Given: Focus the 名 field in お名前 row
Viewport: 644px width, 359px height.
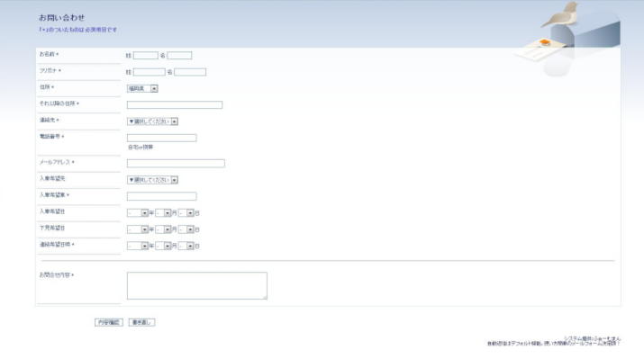Looking at the screenshot, I should [x=179, y=56].
